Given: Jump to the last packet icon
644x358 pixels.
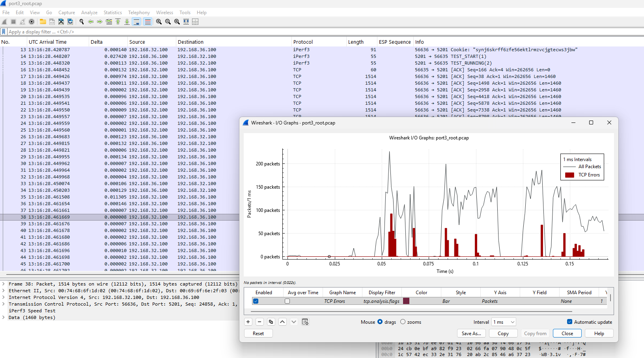Looking at the screenshot, I should click(127, 22).
